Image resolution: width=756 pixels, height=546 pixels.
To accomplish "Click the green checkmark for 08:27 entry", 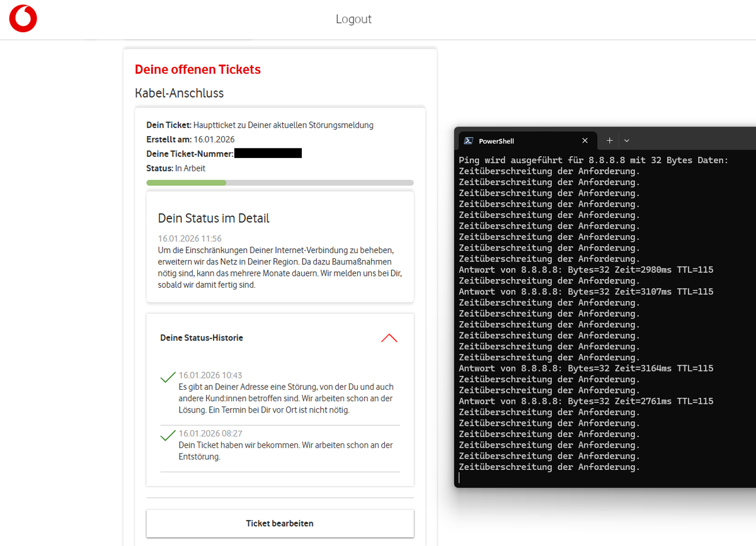I will 168,435.
